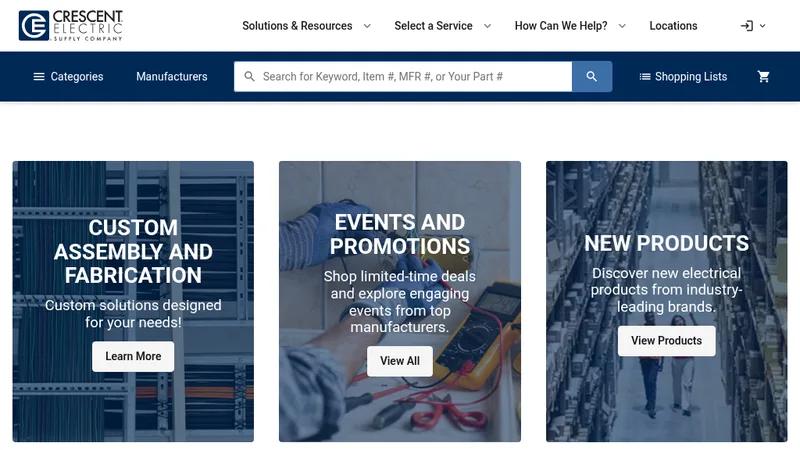
Task: Click View Products on New Products card
Action: pos(666,340)
